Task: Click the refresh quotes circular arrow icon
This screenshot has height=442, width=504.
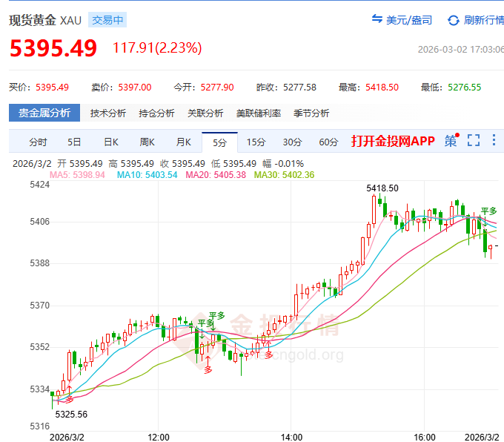Action: 453,20
